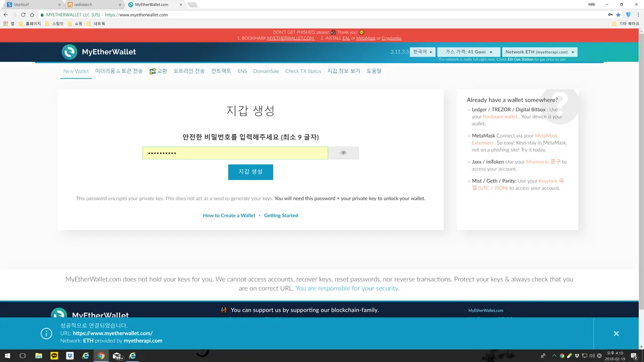Select the New Wallet tab
The image size is (644, 362).
(76, 71)
